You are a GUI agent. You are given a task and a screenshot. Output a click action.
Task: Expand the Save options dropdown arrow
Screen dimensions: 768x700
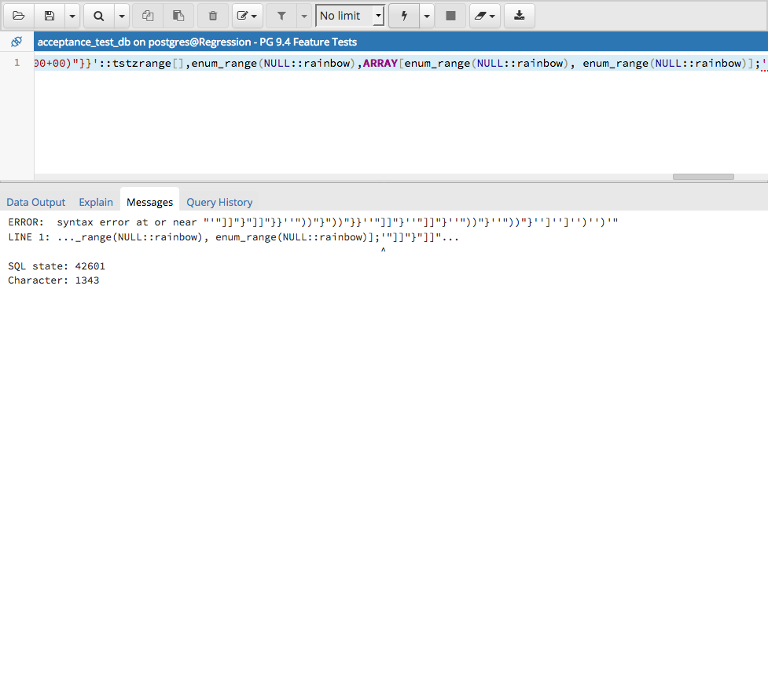pos(72,16)
